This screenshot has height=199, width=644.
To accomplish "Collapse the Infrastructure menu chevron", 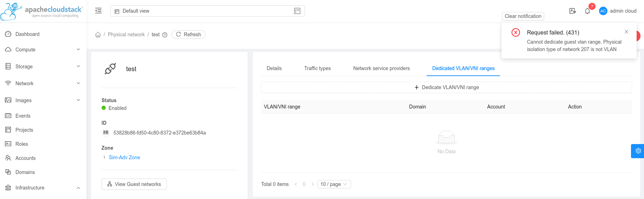I will 78,188.
